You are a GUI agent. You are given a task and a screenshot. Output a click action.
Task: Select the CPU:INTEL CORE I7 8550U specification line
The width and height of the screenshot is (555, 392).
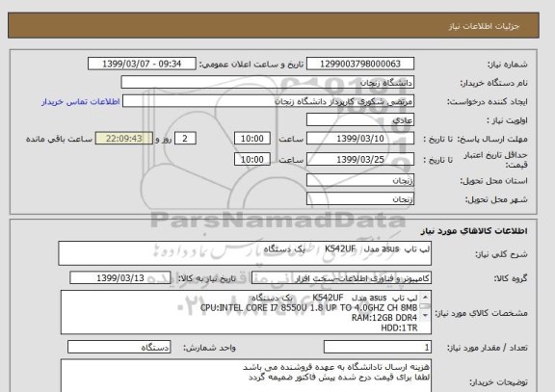(308, 308)
